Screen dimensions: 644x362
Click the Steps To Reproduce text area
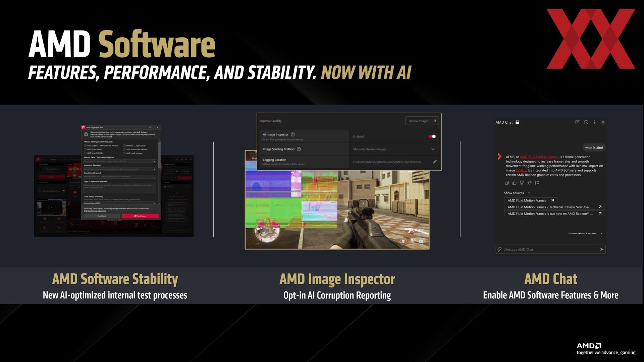[x=120, y=188]
